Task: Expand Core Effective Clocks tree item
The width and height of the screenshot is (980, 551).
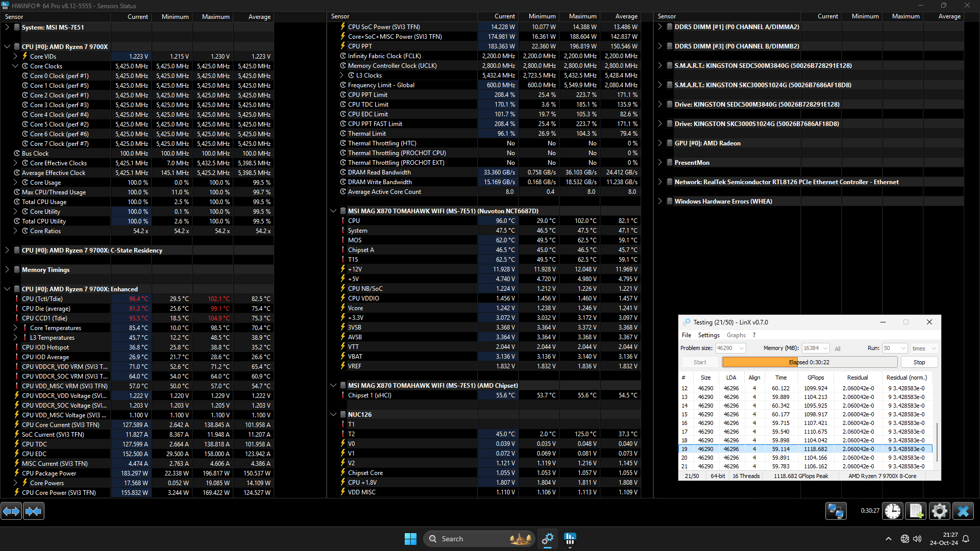Action: [x=15, y=163]
